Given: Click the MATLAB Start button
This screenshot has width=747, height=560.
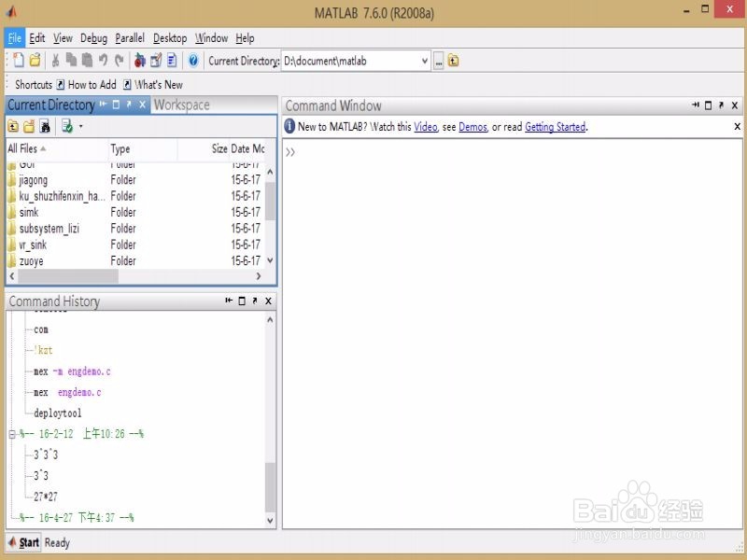Looking at the screenshot, I should (23, 542).
